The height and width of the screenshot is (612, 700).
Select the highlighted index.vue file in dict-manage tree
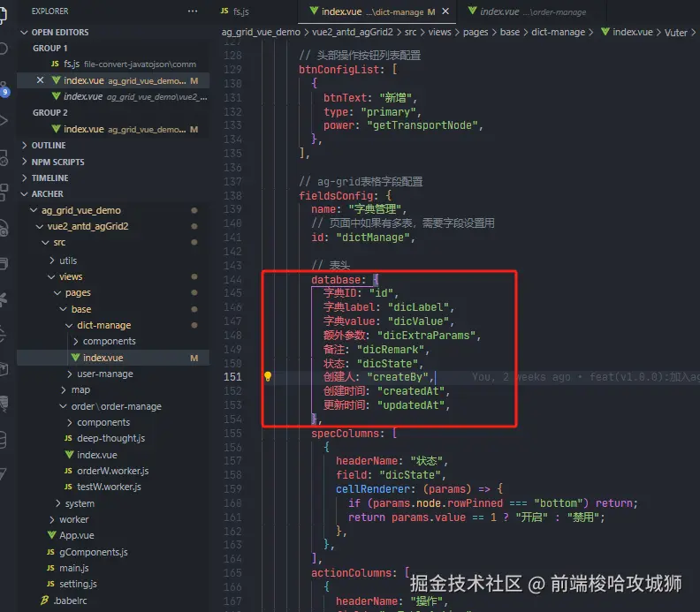point(113,358)
